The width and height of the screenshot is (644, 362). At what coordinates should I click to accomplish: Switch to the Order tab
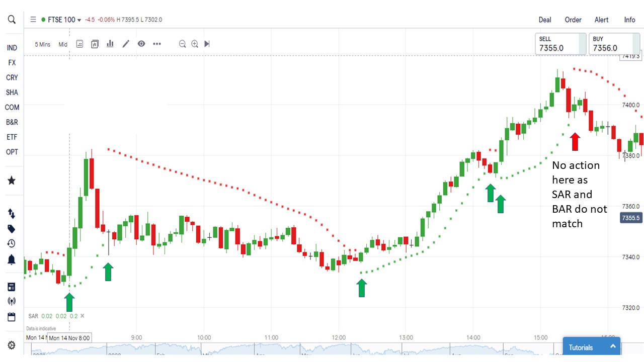(573, 20)
